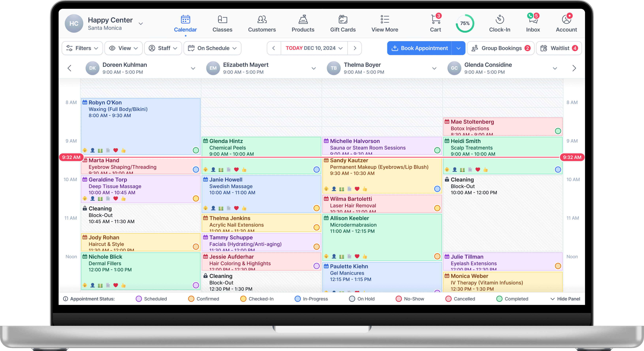The image size is (644, 351).
Task: Expand Doreen Kuhlman's staff column menu
Action: coord(193,68)
